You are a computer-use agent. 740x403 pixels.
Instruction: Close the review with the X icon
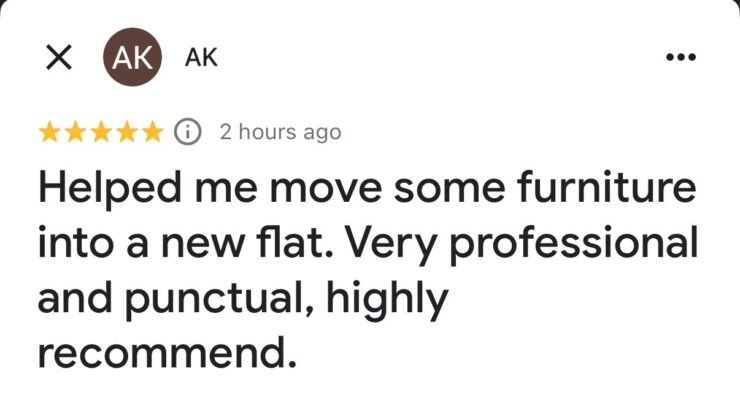[x=59, y=58]
